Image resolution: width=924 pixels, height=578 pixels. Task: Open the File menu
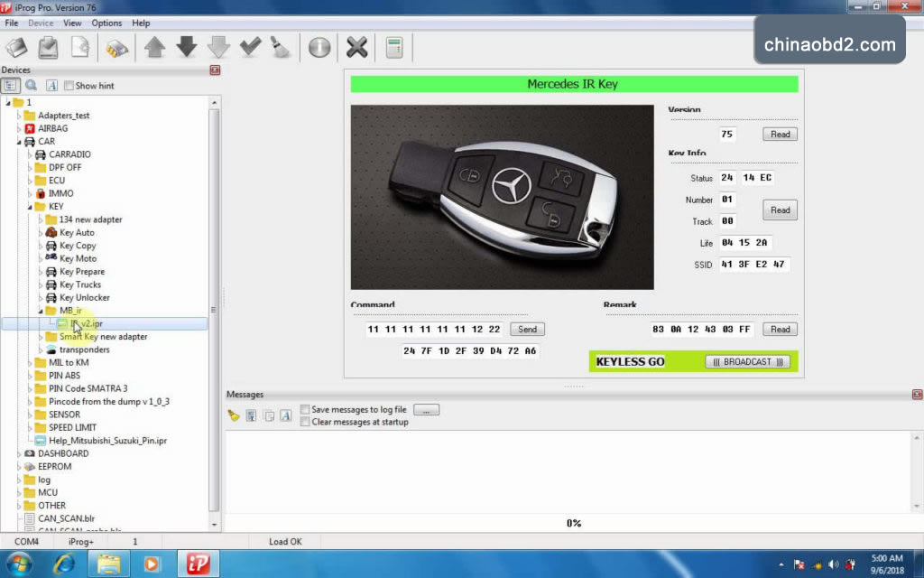pos(11,23)
